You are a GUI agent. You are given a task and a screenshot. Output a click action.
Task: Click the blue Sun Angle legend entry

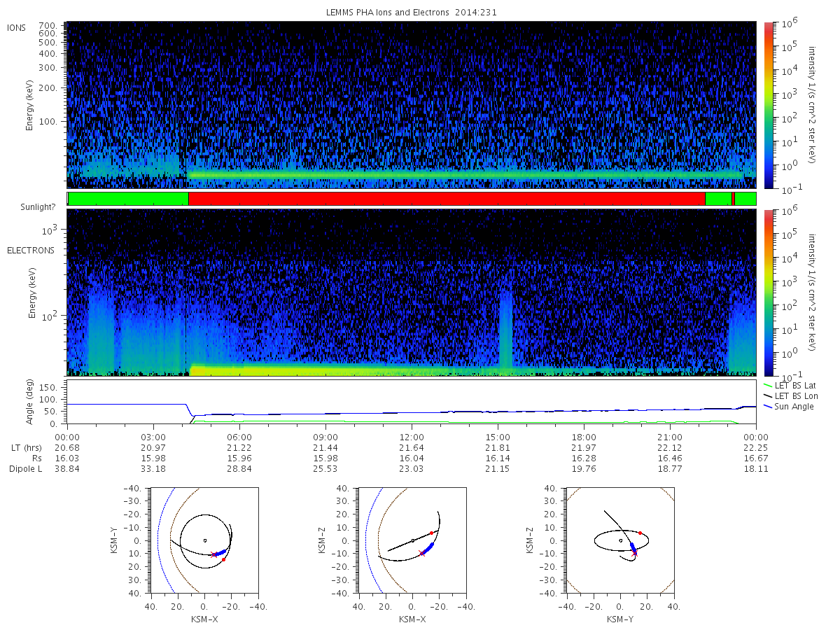[789, 406]
